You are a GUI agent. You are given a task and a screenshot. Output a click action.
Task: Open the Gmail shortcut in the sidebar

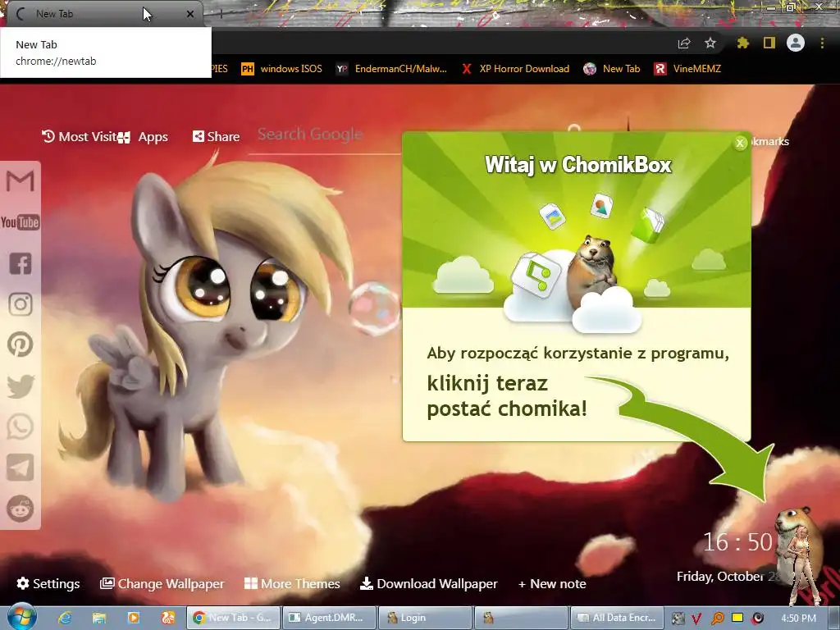(x=21, y=180)
